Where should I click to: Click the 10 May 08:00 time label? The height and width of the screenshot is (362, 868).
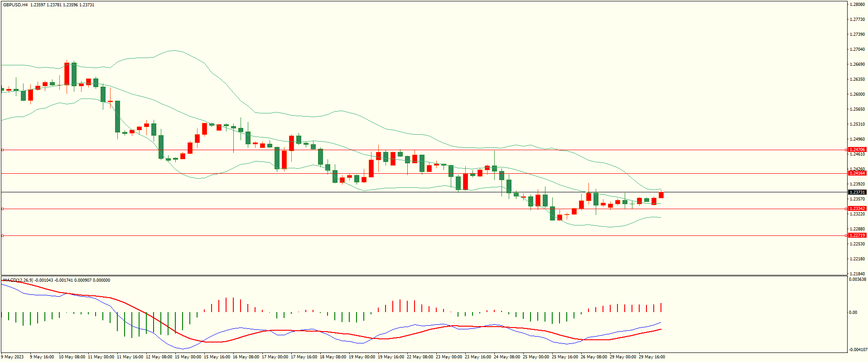72,357
